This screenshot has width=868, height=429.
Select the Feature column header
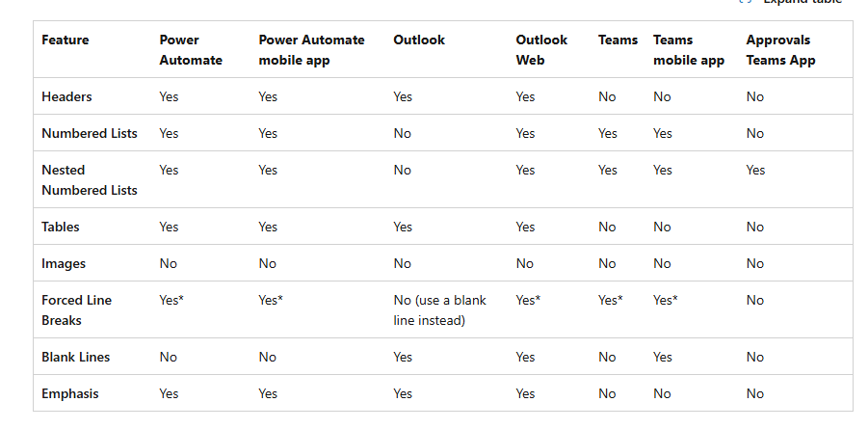66,40
